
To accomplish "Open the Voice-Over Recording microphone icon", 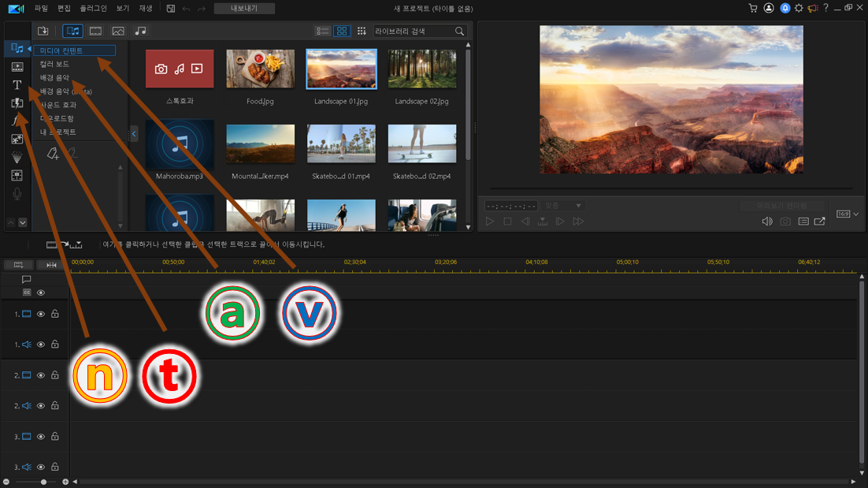I will [17, 194].
